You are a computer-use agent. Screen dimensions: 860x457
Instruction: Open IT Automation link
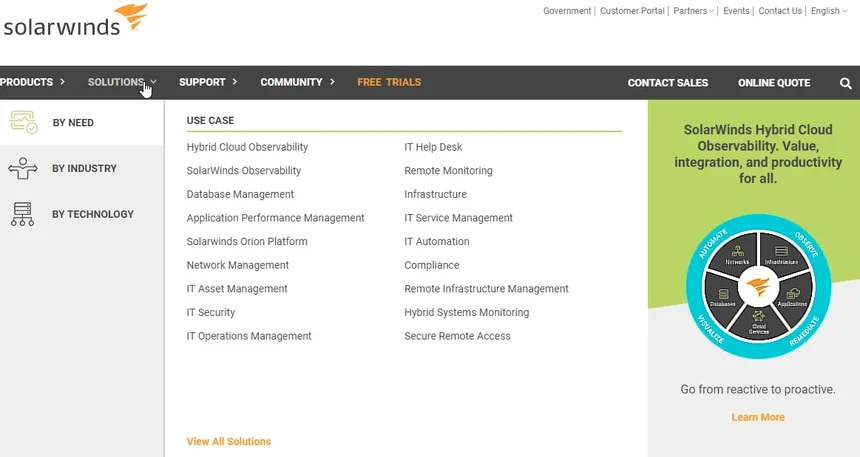(x=437, y=241)
